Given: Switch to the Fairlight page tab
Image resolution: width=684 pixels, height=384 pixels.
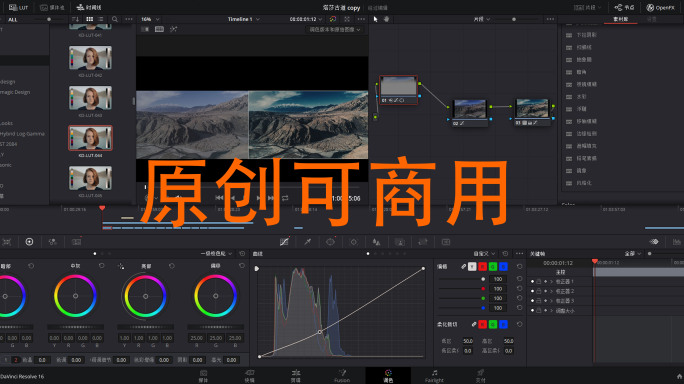Looking at the screenshot, I should coord(434,376).
